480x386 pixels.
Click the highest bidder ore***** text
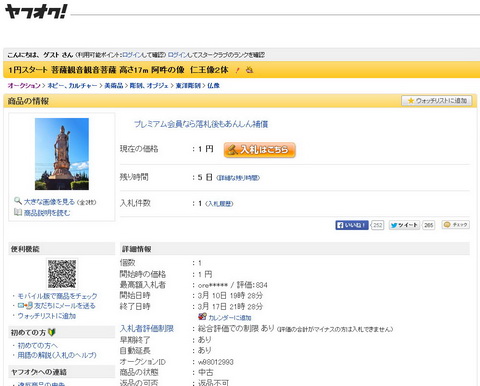(213, 285)
